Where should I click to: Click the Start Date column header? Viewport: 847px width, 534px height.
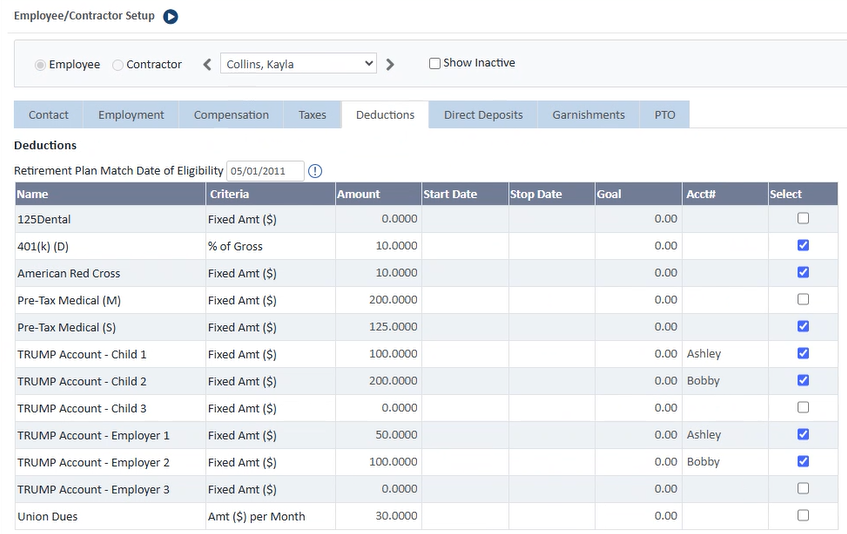coord(465,194)
